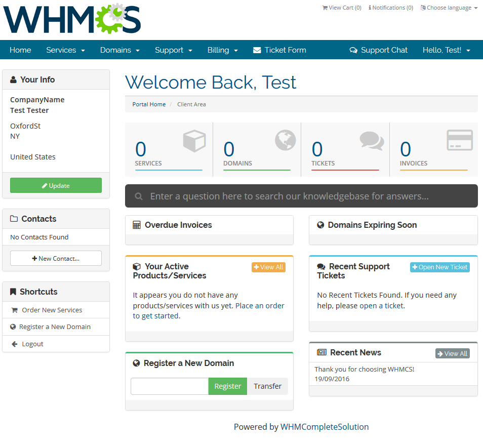Click the credit card icon on Invoices tile
The height and width of the screenshot is (448, 483).
point(460,140)
